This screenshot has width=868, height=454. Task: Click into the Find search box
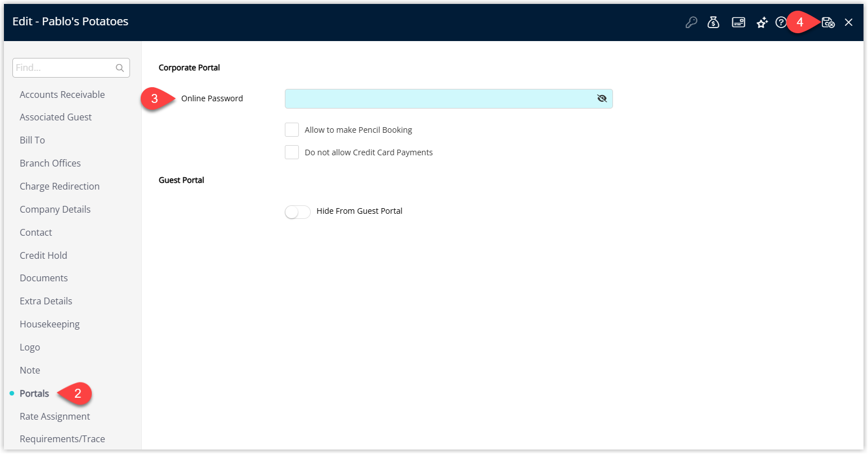coord(71,68)
